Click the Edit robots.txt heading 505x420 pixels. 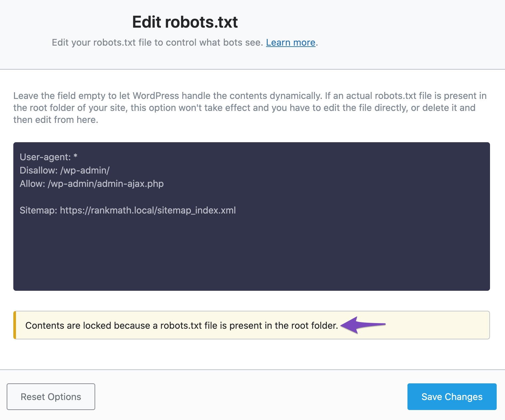tap(185, 22)
